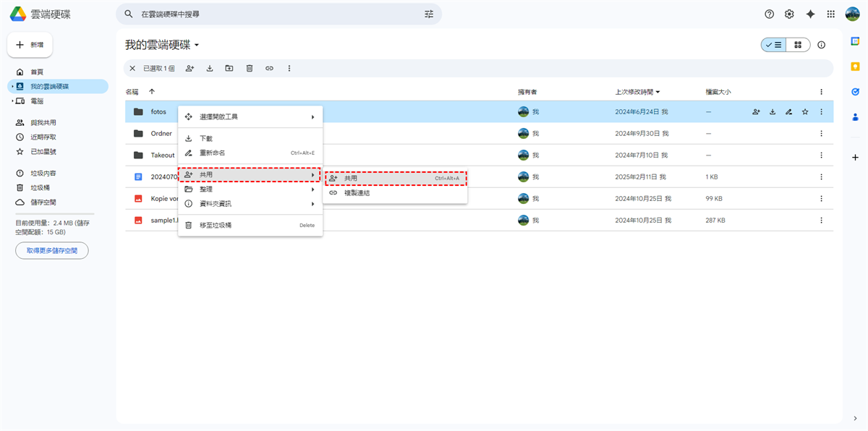
Task: Switch to list layout view
Action: pyautogui.click(x=773, y=45)
